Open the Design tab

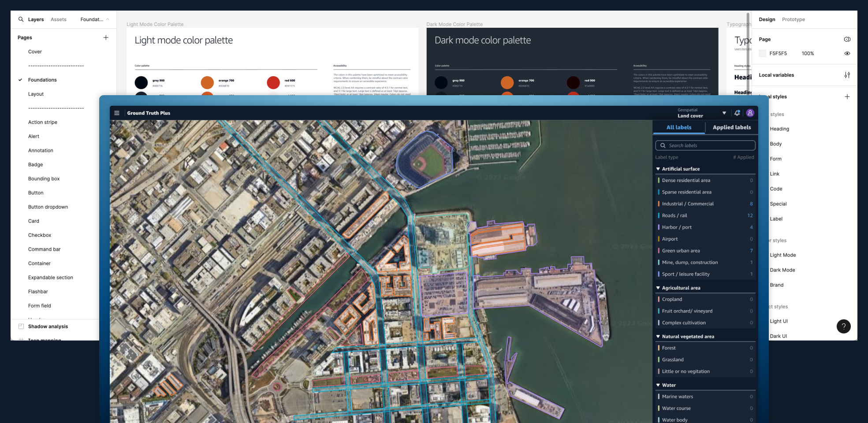point(767,19)
